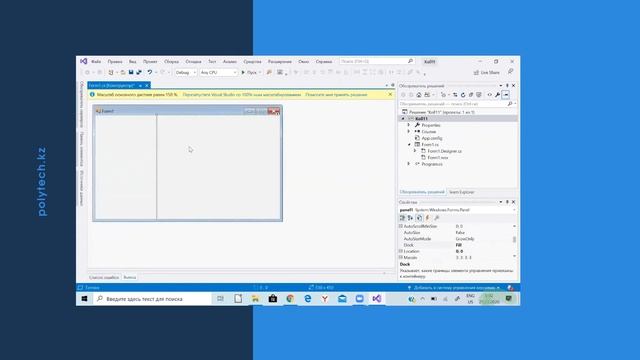Click the Home icon in Solution Explorer toolbar

(x=419, y=95)
